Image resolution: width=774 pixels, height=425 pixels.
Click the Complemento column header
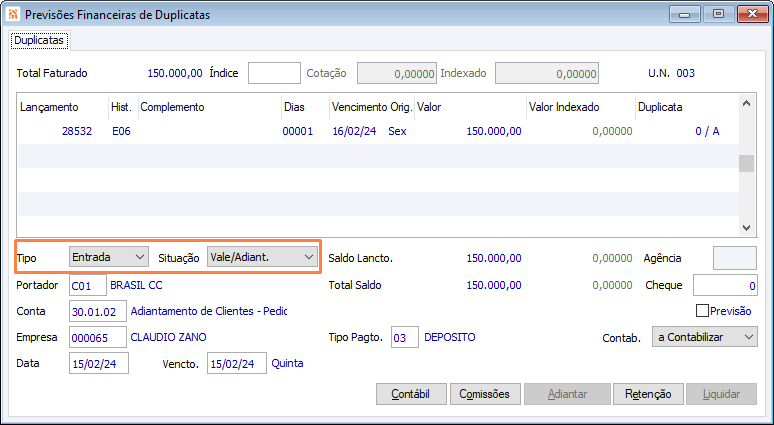(x=210, y=107)
